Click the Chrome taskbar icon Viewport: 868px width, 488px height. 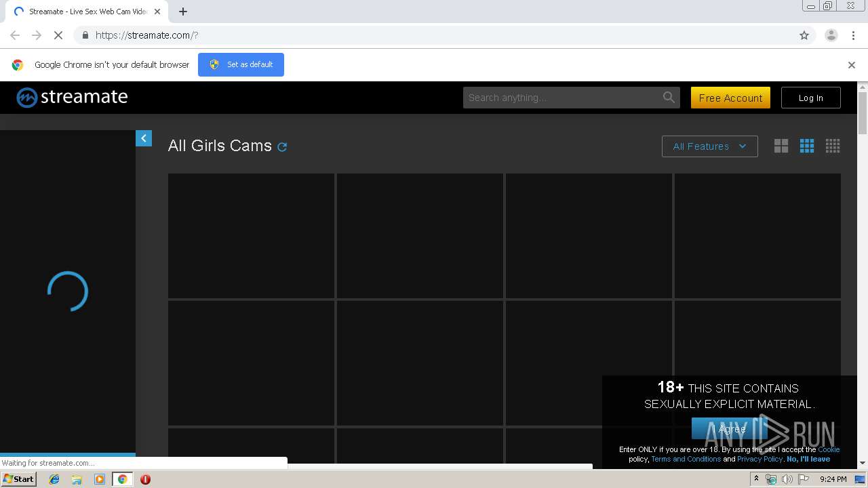point(122,479)
